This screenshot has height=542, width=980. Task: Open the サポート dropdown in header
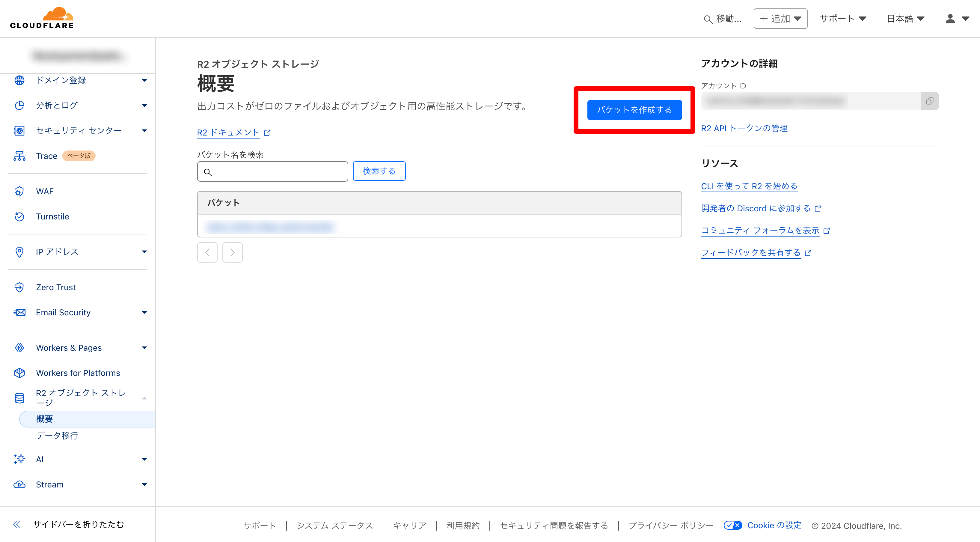[x=843, y=19]
